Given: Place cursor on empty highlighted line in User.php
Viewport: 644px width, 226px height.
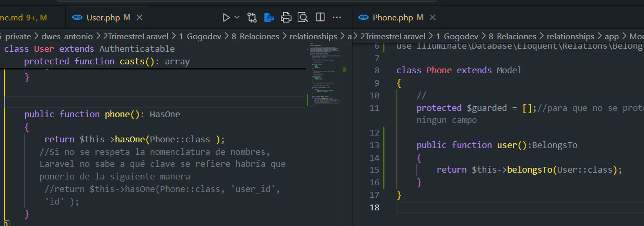Looking at the screenshot, I should [156, 102].
